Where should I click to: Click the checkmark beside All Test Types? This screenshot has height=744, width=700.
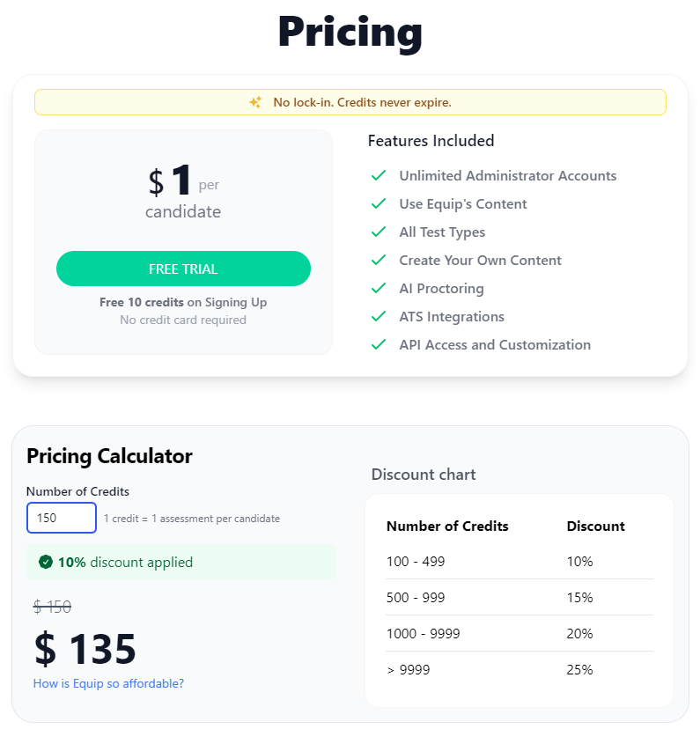(x=379, y=232)
